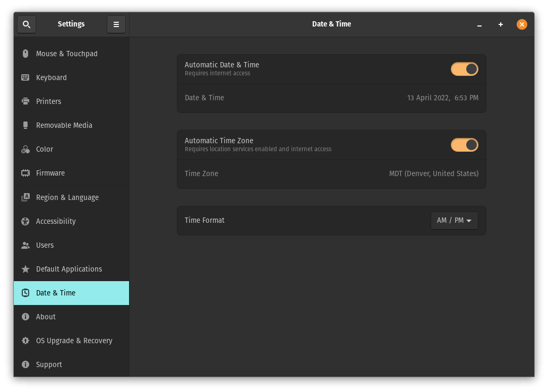Click the Date & Time clock icon
548x392 pixels.
(x=25, y=293)
